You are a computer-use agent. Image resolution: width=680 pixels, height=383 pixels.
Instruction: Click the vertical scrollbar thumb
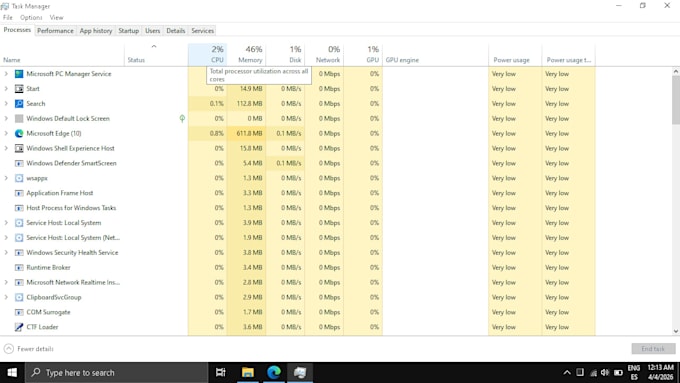point(676,99)
